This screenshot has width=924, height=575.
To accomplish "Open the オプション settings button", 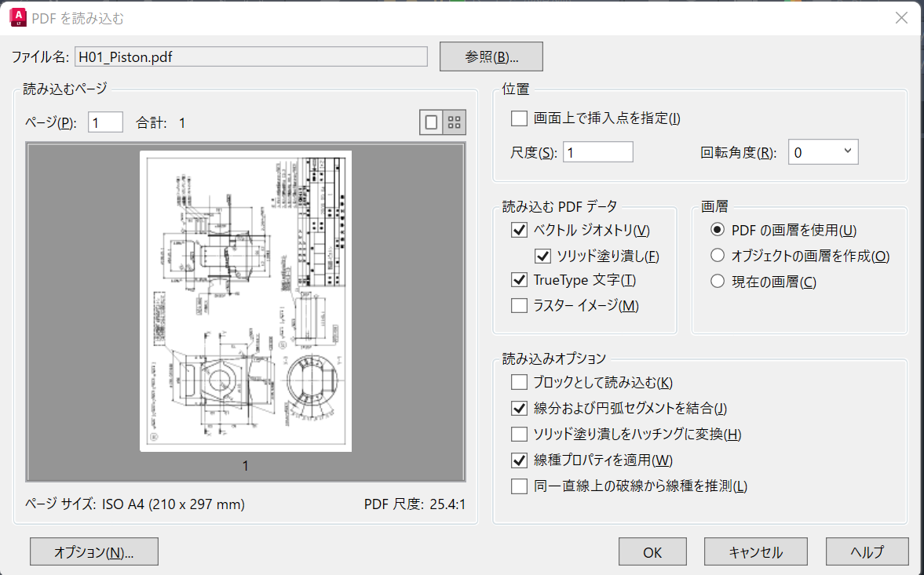I will tap(94, 551).
